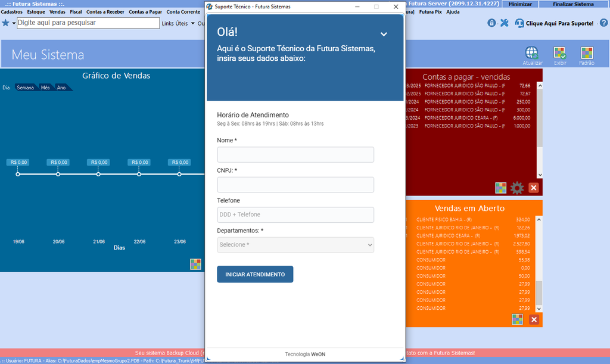Open the Vendas menu in the menu bar
The width and height of the screenshot is (610, 364).
pos(57,12)
